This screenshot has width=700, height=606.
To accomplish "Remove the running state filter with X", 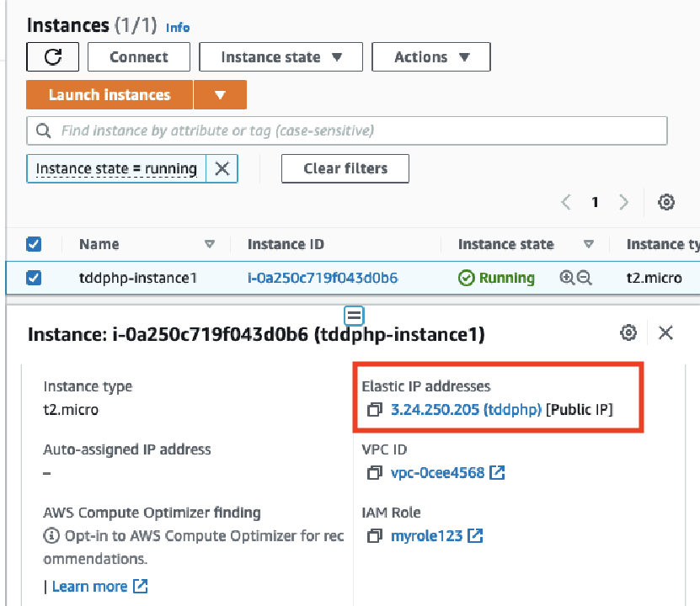I will coord(222,168).
